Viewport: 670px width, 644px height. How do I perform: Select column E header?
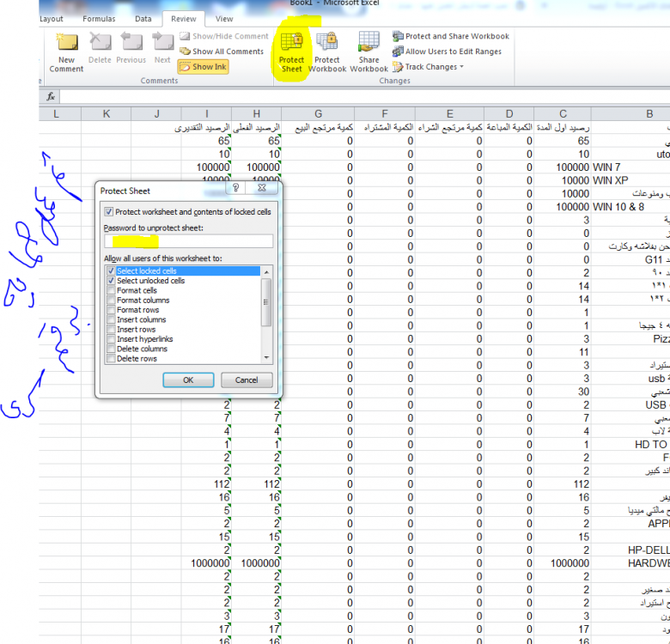[x=449, y=113]
